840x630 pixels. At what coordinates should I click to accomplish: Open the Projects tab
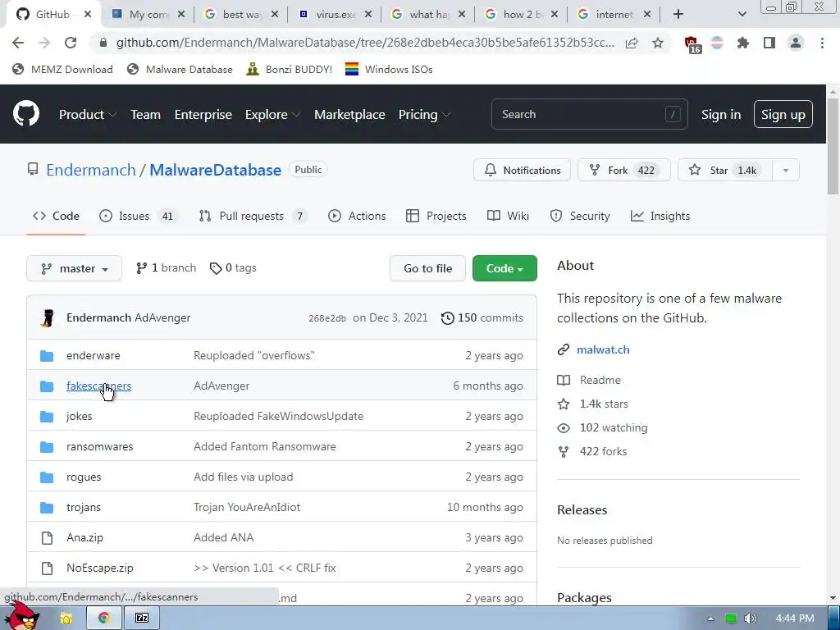coord(436,216)
